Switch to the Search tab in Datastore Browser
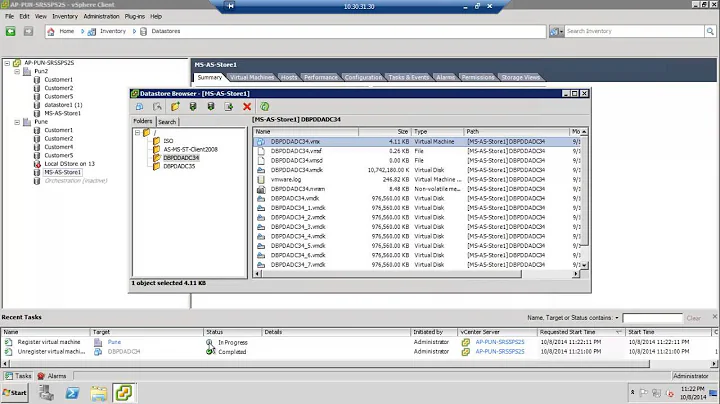The image size is (720, 404). [167, 122]
